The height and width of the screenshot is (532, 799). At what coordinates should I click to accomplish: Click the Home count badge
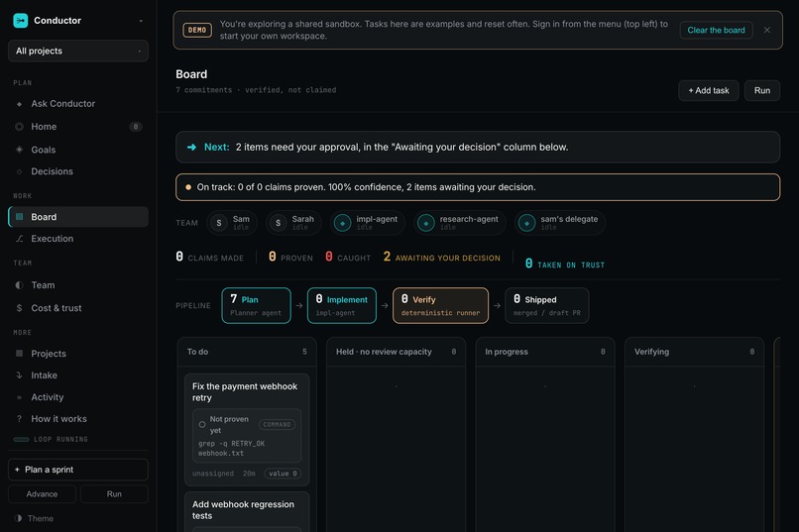(136, 127)
